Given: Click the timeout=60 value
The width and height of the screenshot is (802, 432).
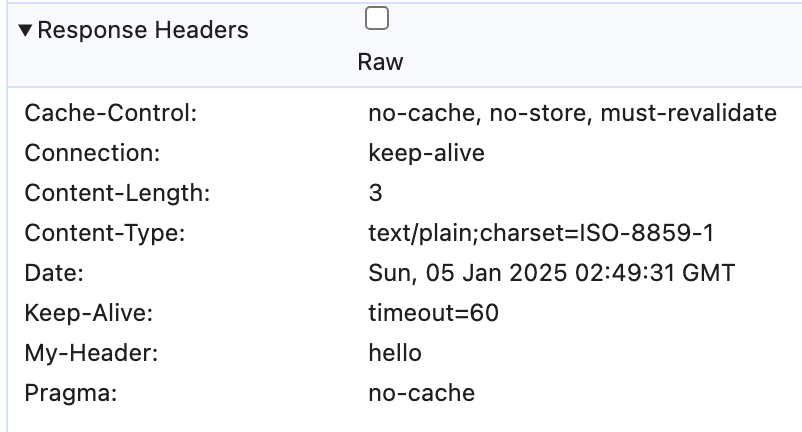Looking at the screenshot, I should 433,313.
